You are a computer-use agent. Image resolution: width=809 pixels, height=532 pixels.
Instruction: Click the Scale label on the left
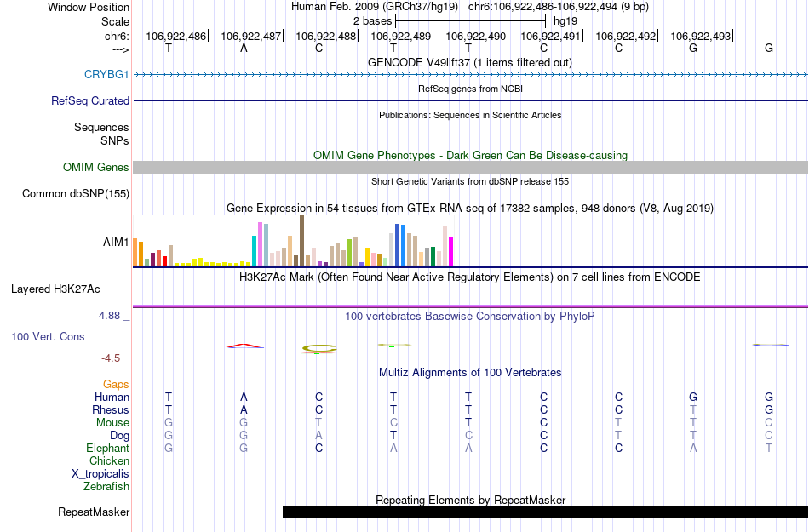click(x=115, y=21)
